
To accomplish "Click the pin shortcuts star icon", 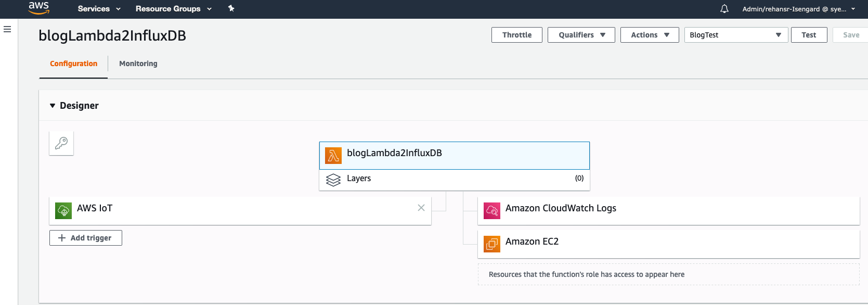I will (231, 8).
